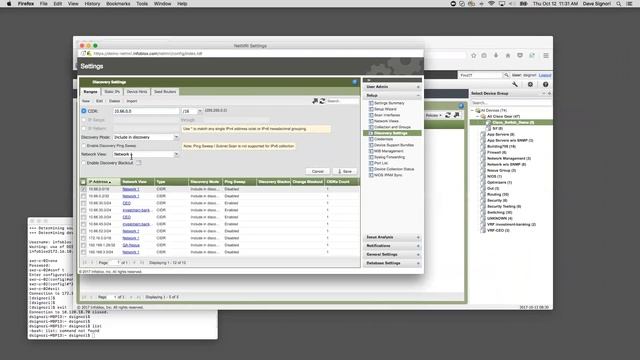Click the Firefox bookmark star icon
The height and width of the screenshot is (360, 640).
[473, 56]
